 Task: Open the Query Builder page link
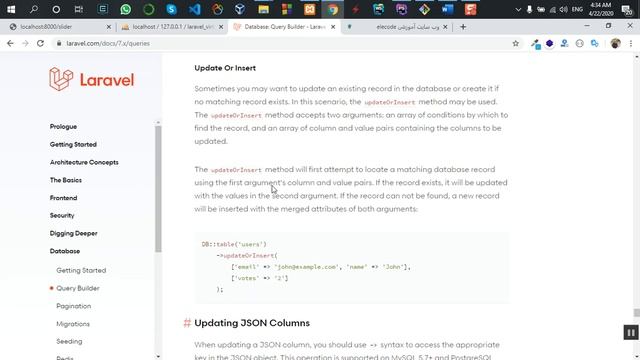(78, 288)
